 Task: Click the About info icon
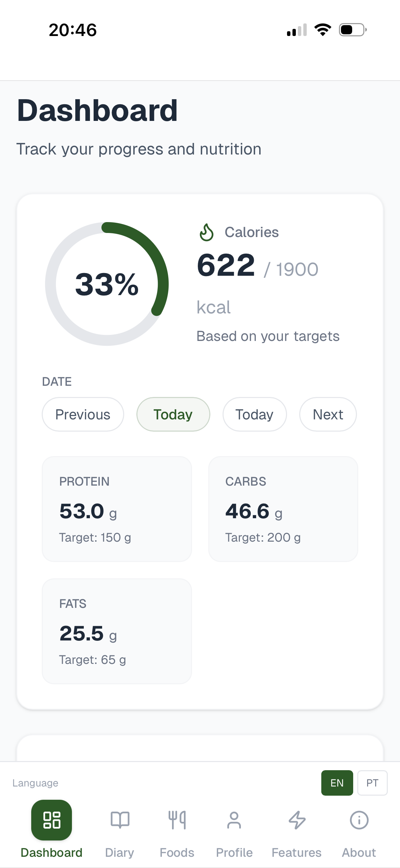point(359,819)
